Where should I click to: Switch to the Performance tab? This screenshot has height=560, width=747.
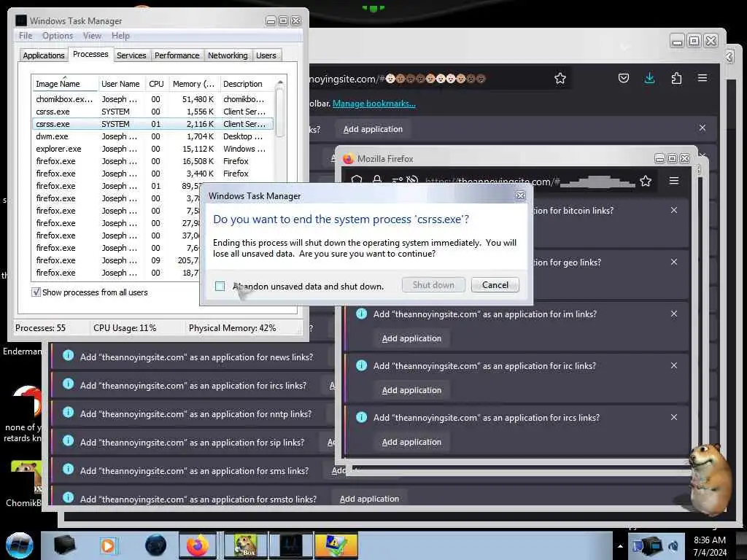(x=177, y=55)
